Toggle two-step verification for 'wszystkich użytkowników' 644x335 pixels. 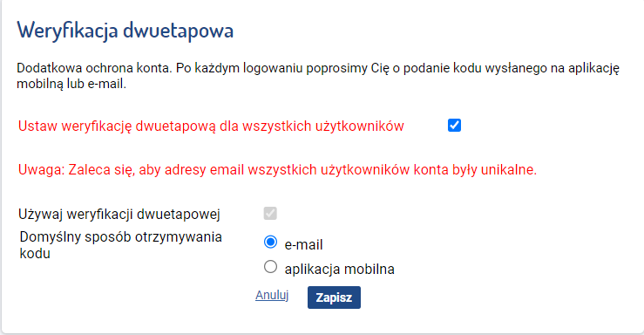pyautogui.click(x=454, y=125)
